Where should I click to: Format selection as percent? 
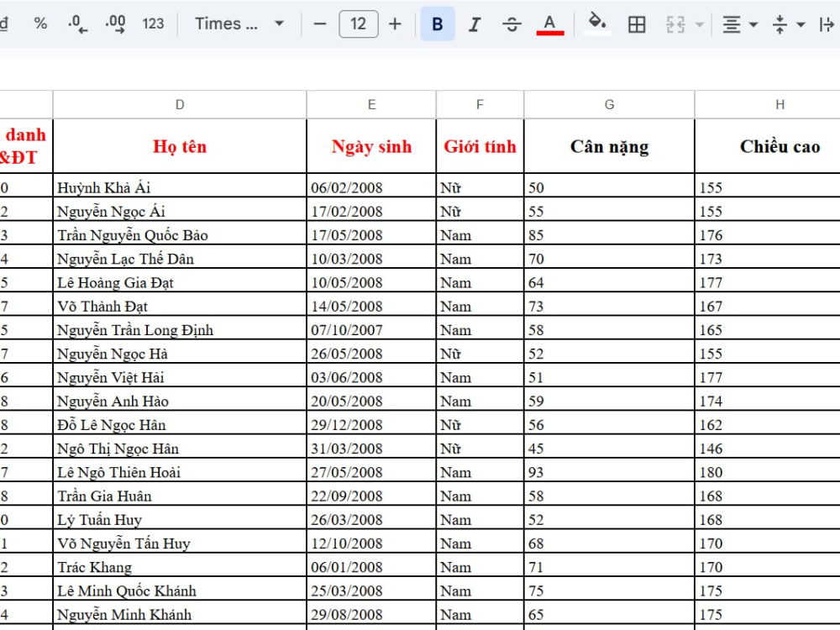(40, 24)
